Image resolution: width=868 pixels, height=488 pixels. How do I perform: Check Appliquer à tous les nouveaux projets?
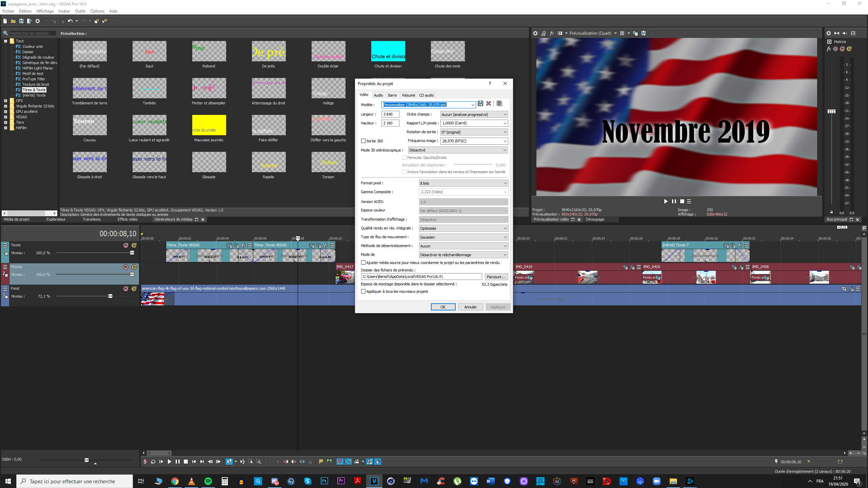363,291
